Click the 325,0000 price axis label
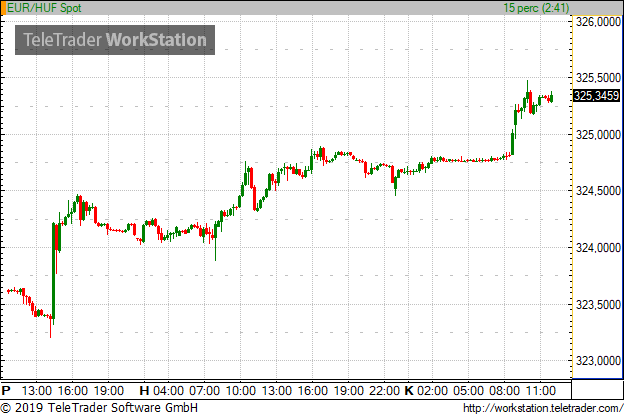 click(x=598, y=134)
